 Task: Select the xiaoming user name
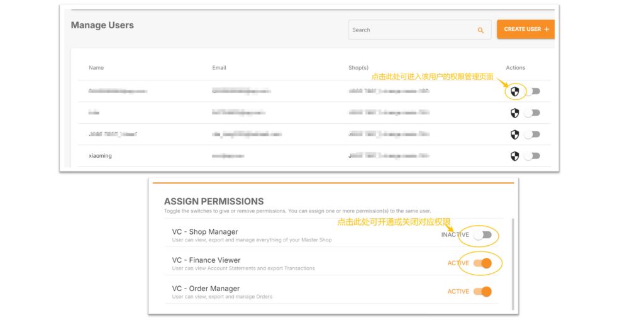(100, 156)
